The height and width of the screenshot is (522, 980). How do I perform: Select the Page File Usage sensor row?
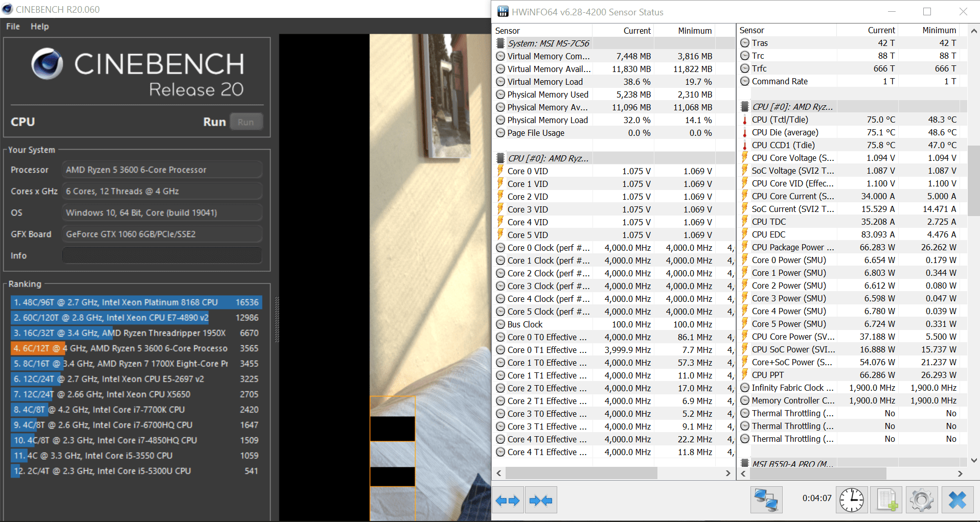click(613, 133)
